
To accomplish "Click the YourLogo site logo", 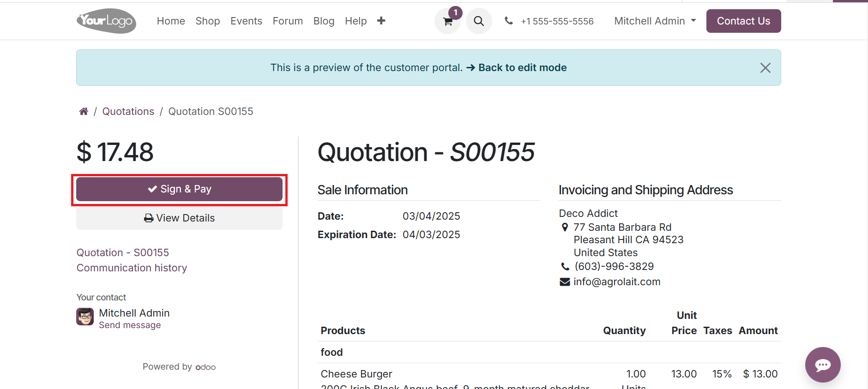I will (106, 21).
